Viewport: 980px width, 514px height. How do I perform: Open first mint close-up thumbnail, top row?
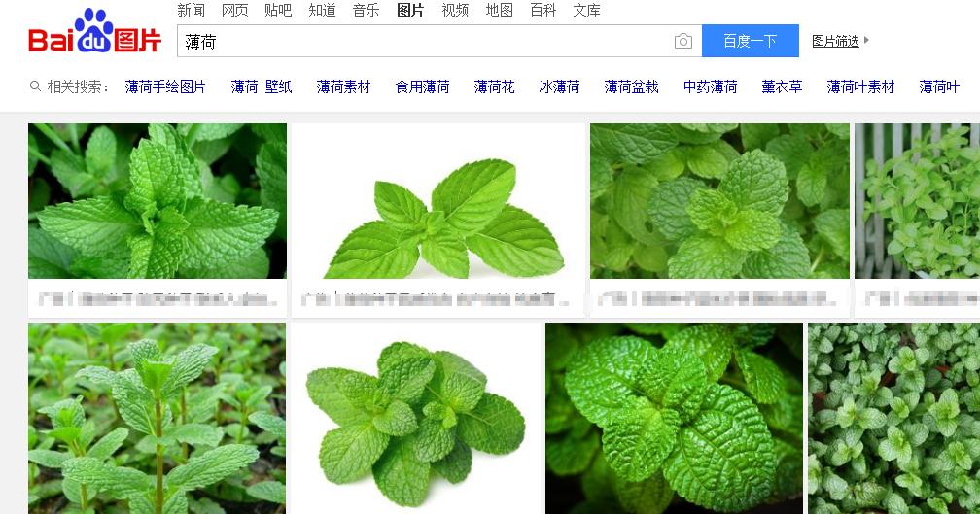[157, 200]
